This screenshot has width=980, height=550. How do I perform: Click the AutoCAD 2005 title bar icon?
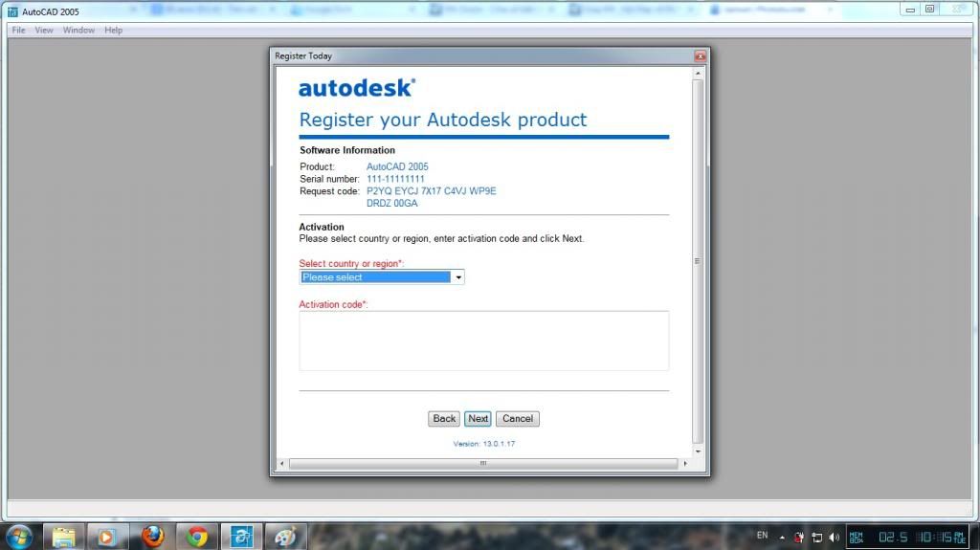click(x=12, y=11)
